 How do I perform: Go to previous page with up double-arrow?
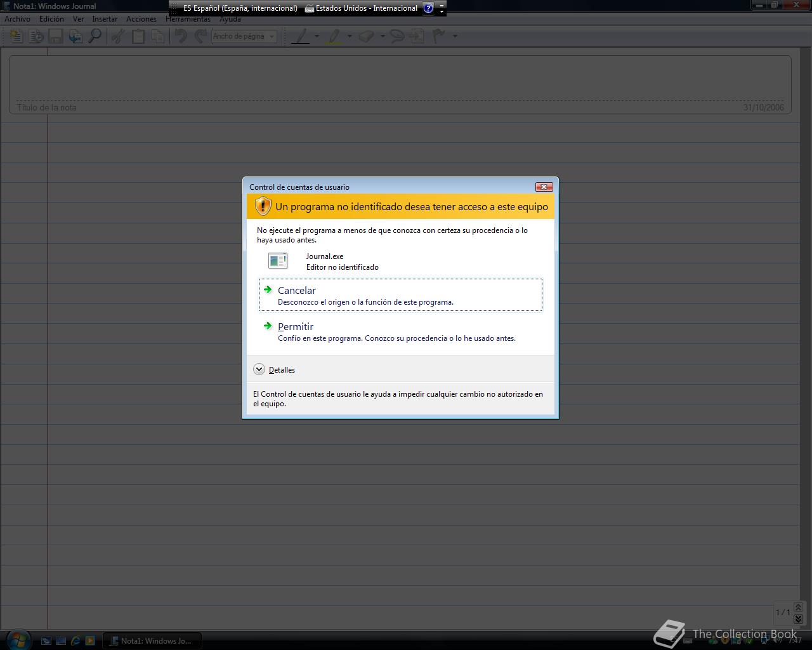click(x=798, y=607)
